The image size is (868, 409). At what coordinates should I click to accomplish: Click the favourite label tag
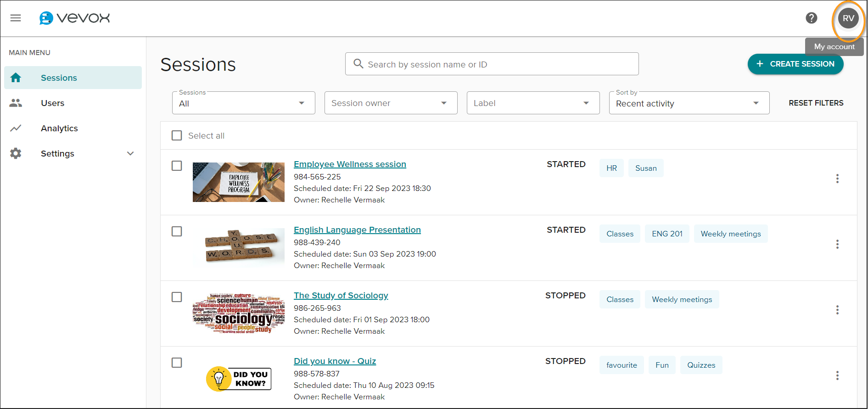622,365
